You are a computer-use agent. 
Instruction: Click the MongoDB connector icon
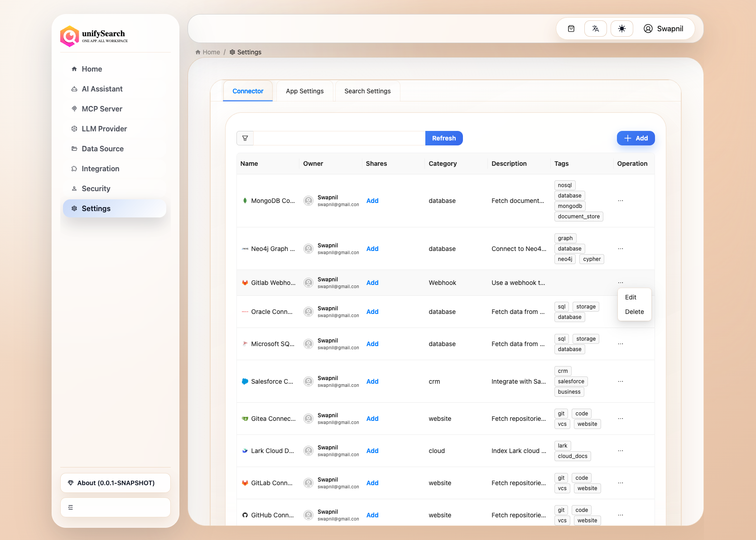(x=245, y=201)
